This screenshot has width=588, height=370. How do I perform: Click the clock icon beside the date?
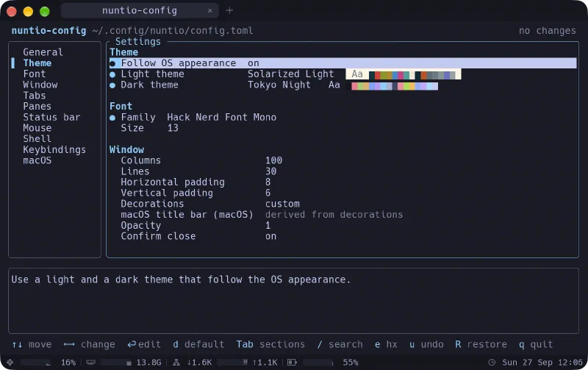[x=492, y=362]
